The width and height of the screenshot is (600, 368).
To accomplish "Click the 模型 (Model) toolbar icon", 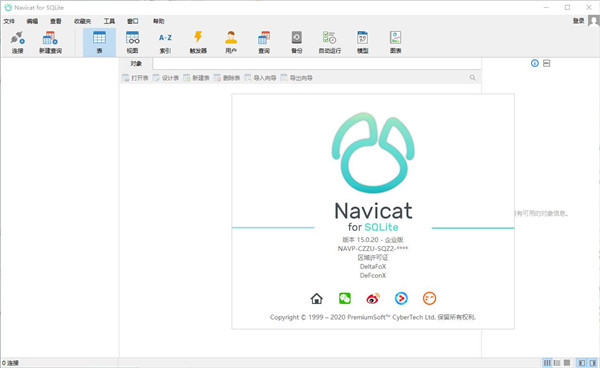I will (x=362, y=42).
